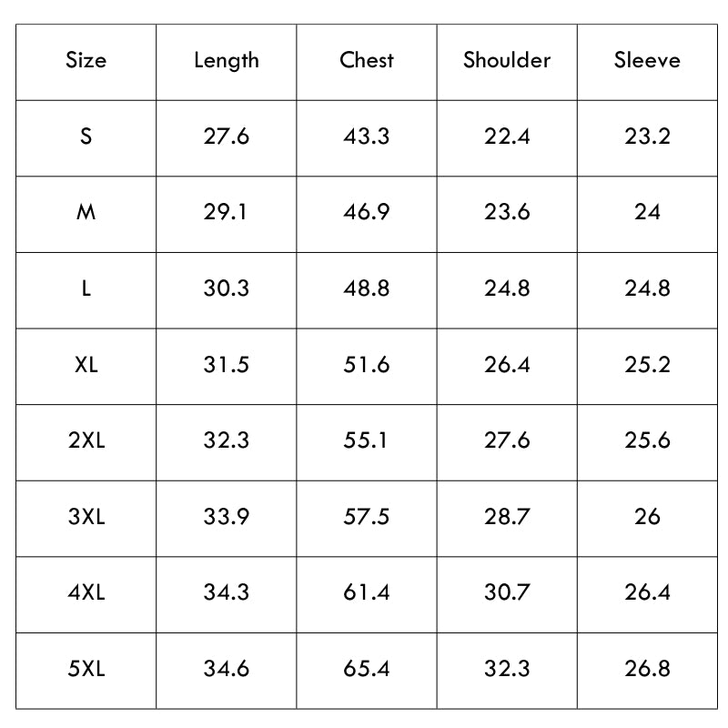Image resolution: width=728 pixels, height=728 pixels.
Task: Click the Sleeve column header
Action: tap(647, 60)
